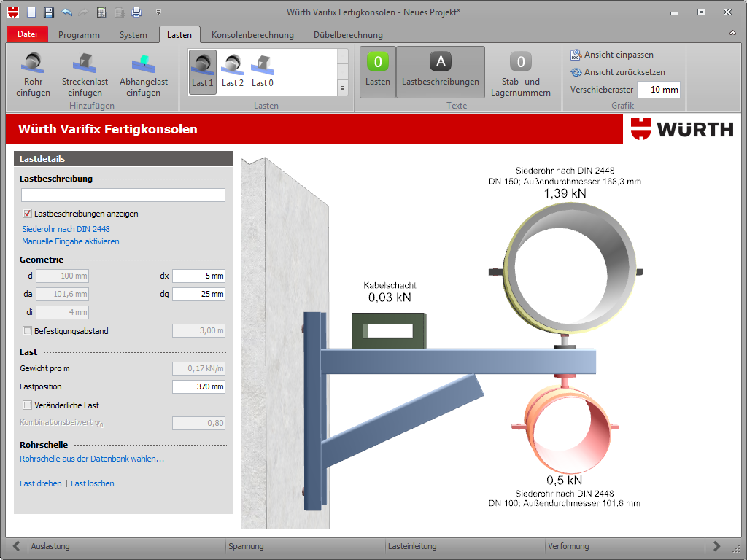Switch to the System tab
Screen dimensions: 747x560
pyautogui.click(x=133, y=35)
